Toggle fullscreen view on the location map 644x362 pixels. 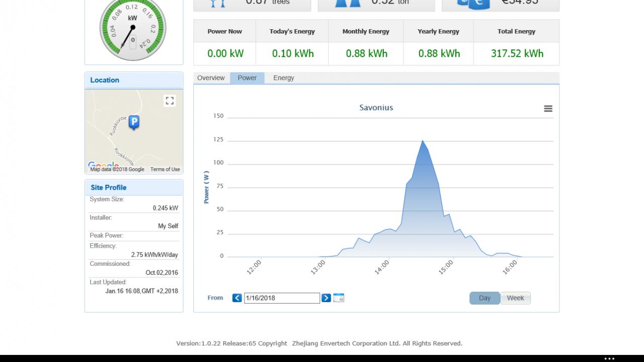(170, 101)
